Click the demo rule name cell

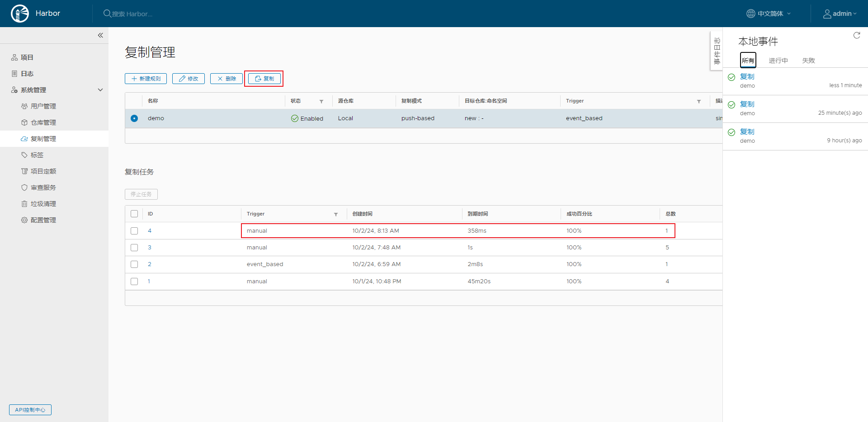(156, 118)
